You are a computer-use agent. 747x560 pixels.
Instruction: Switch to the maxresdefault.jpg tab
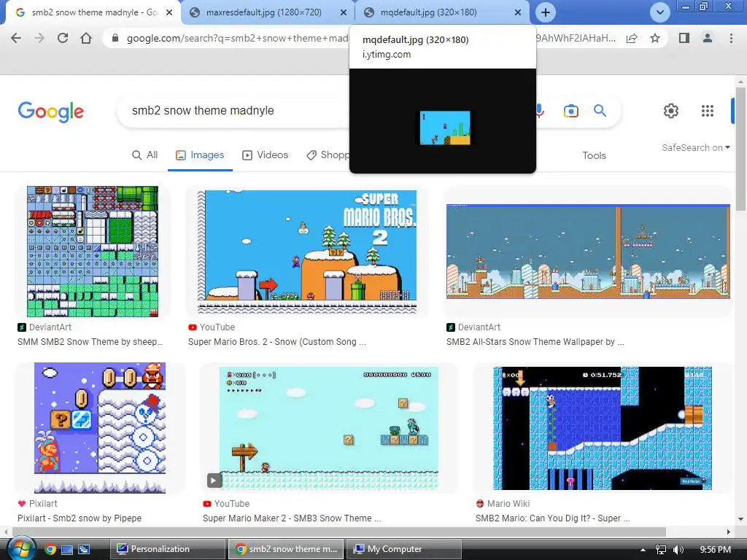pyautogui.click(x=263, y=12)
